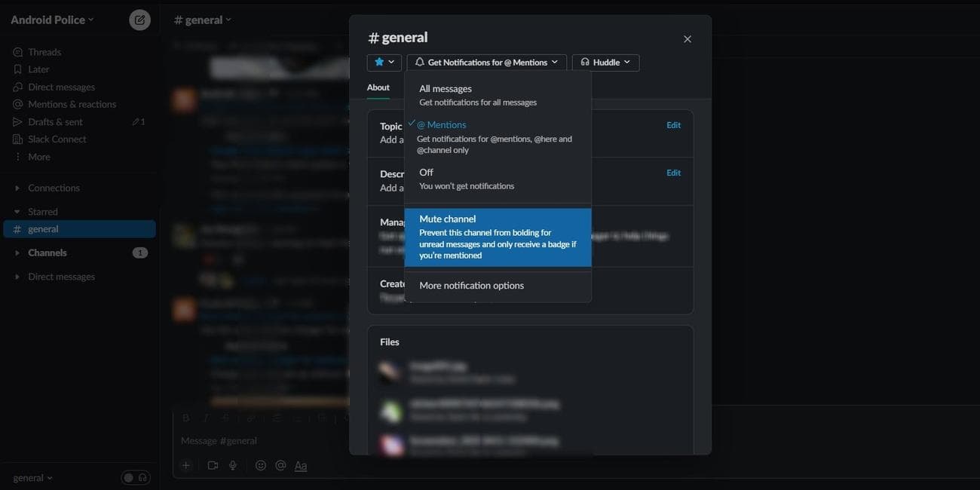980x490 pixels.
Task: Enable All messages notifications
Action: 446,88
